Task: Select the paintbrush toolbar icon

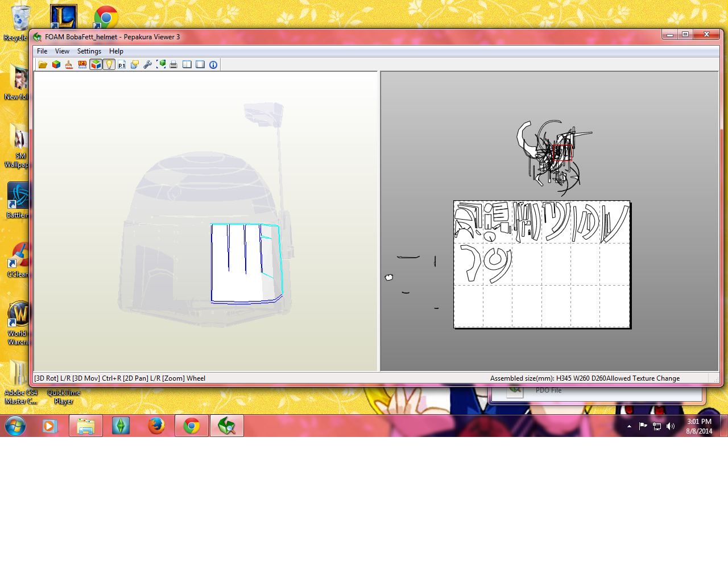Action: pos(69,65)
